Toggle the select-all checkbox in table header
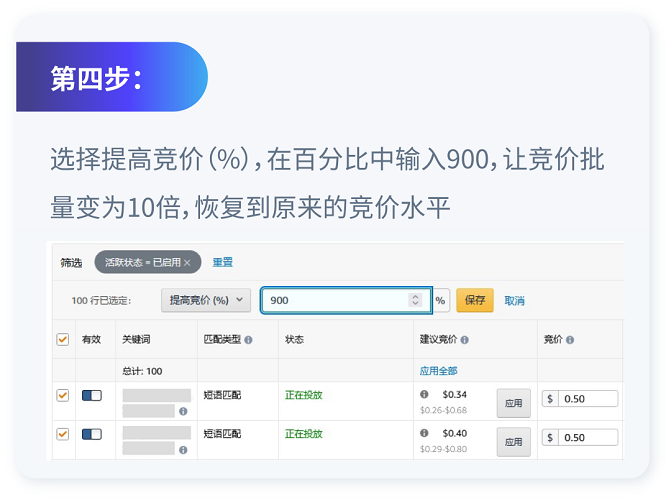Viewport: 671px width, 500px height. click(63, 339)
